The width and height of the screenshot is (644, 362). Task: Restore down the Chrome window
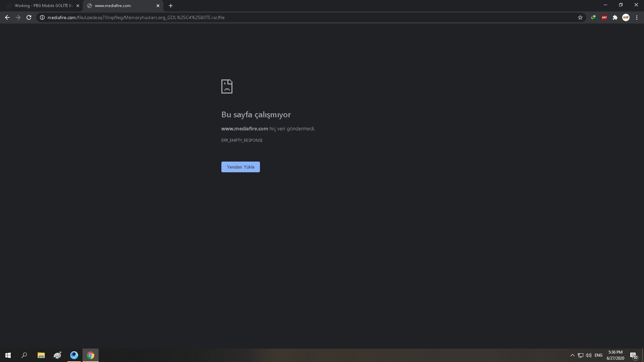pyautogui.click(x=621, y=5)
